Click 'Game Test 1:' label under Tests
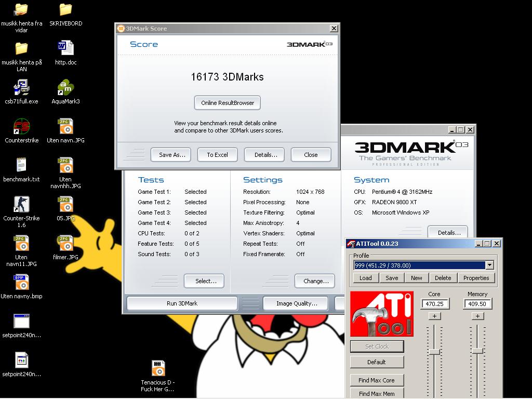 (154, 192)
